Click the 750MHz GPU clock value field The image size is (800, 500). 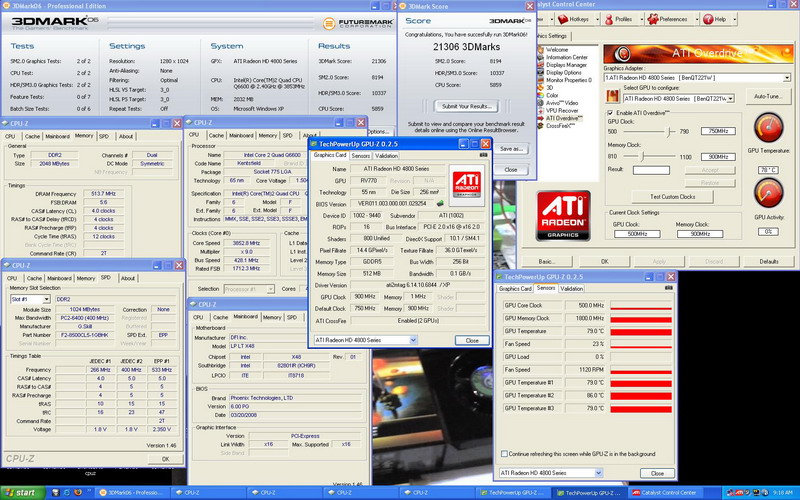(718, 131)
